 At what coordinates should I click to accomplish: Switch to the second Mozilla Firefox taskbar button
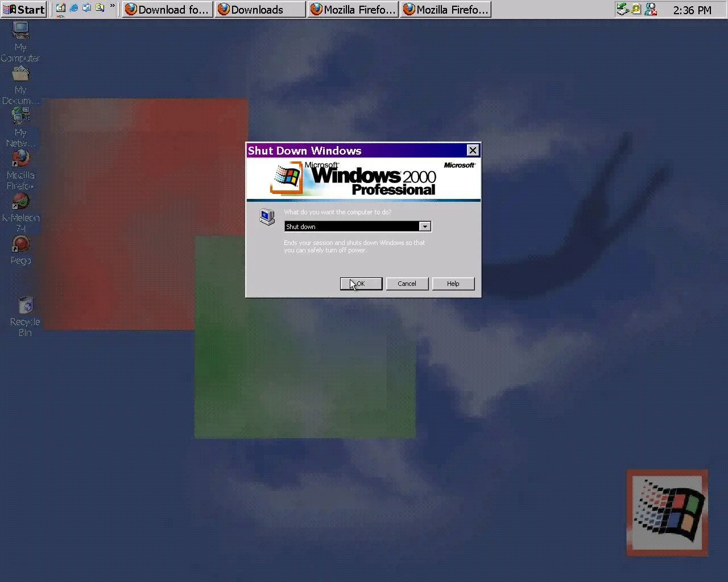coord(445,10)
